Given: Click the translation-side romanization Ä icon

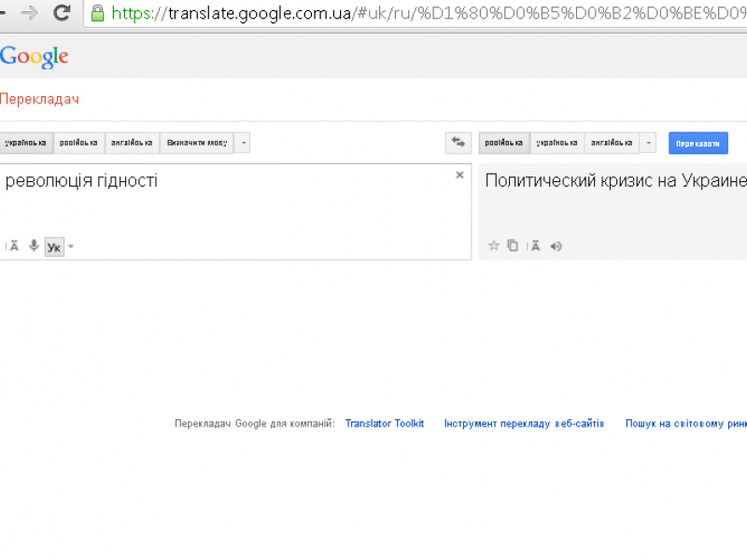Looking at the screenshot, I should tap(535, 245).
